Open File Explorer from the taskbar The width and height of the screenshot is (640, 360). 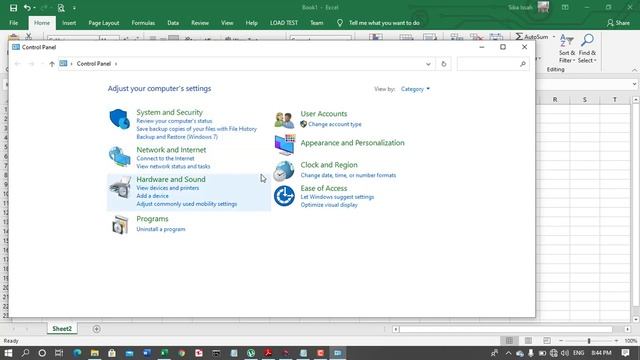95,353
